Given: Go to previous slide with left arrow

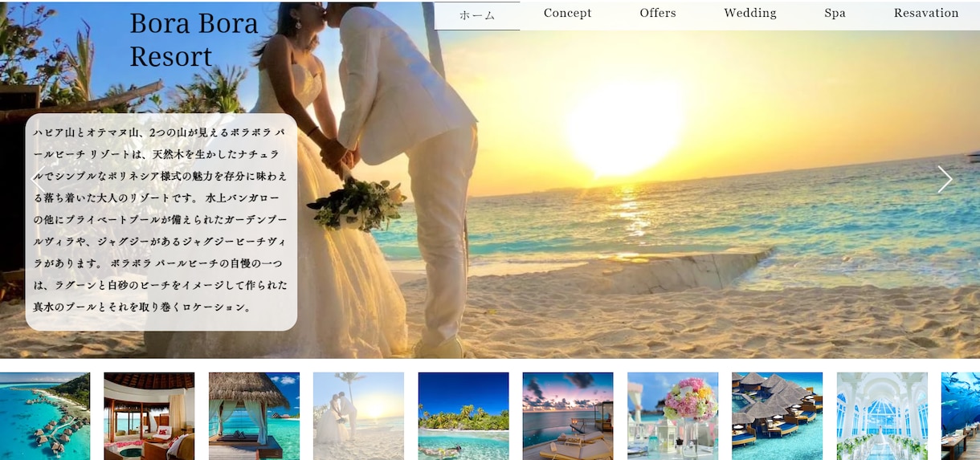Looking at the screenshot, I should 37,179.
